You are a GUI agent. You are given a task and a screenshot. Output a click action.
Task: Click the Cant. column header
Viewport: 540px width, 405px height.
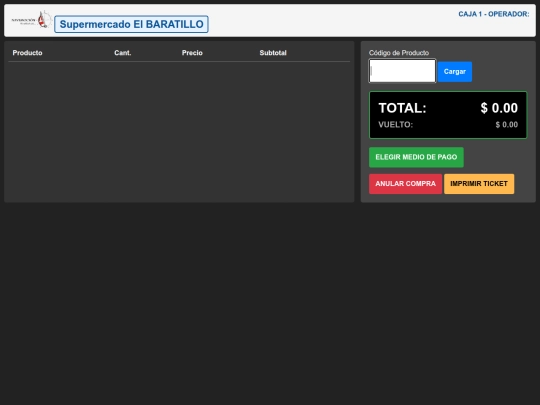(x=123, y=53)
